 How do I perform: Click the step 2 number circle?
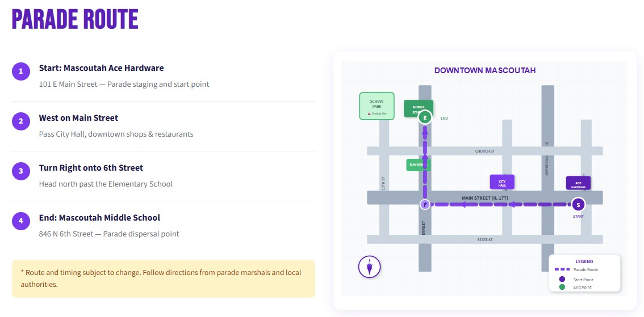[x=21, y=121]
